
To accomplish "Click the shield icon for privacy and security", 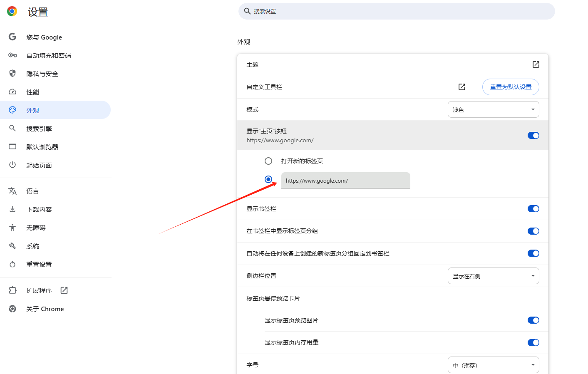I will (12, 73).
